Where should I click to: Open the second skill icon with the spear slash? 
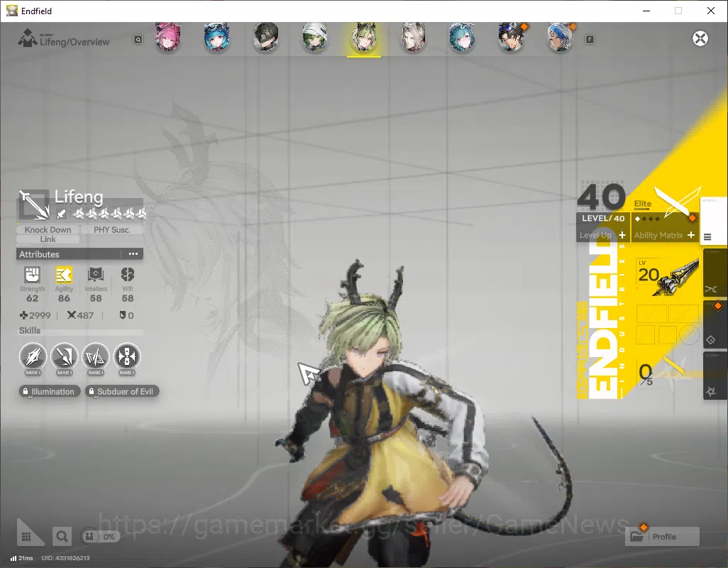[64, 356]
